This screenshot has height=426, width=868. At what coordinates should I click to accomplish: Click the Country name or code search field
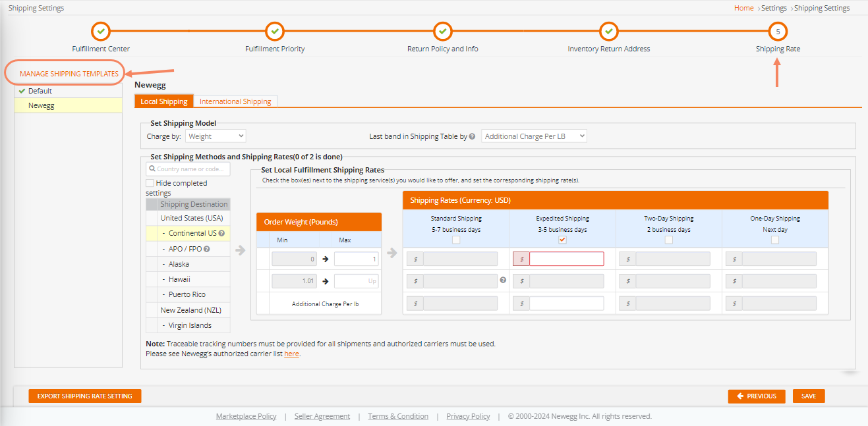pos(188,169)
